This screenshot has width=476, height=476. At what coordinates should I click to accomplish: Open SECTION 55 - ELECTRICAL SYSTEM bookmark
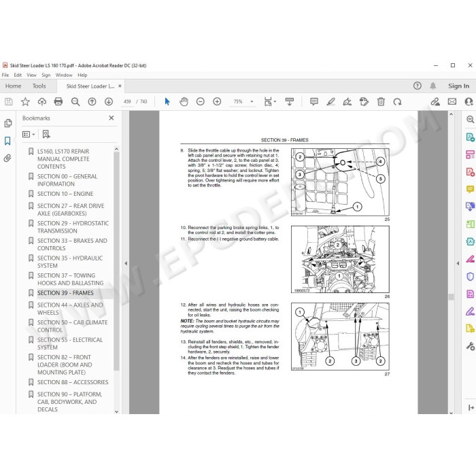[x=70, y=343]
